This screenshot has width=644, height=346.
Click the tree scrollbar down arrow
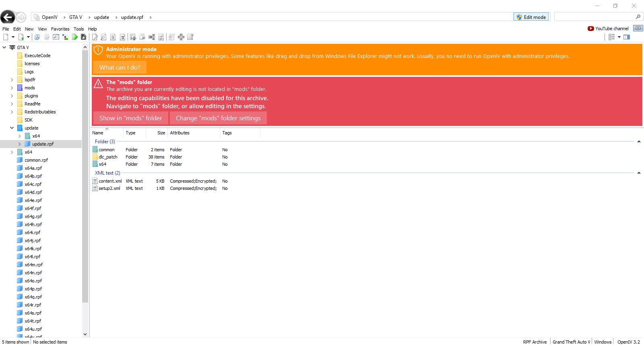tap(85, 334)
